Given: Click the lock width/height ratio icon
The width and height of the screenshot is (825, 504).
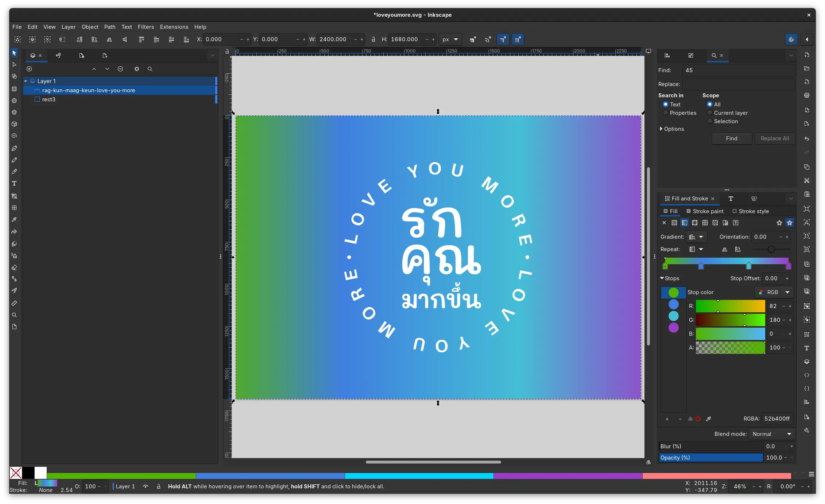Looking at the screenshot, I should point(373,39).
